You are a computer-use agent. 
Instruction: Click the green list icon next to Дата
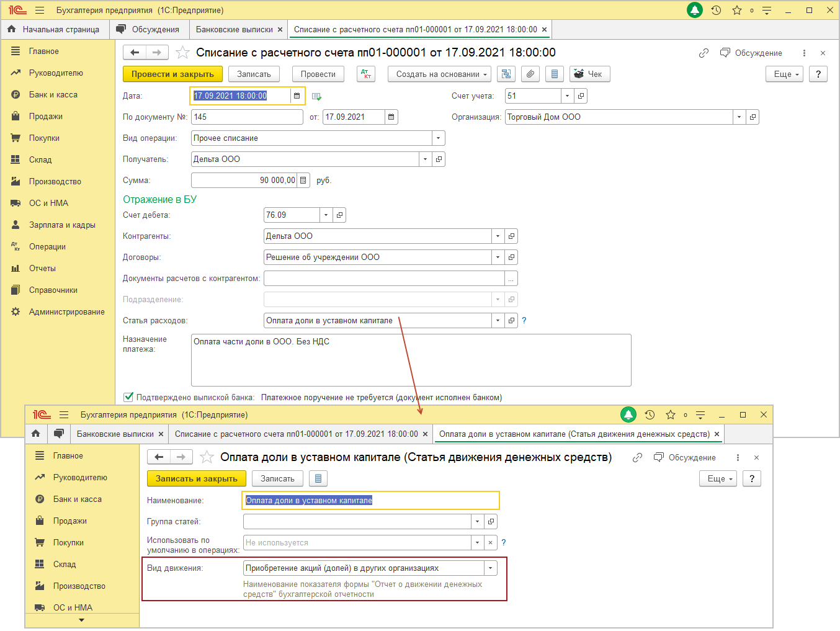tap(316, 96)
